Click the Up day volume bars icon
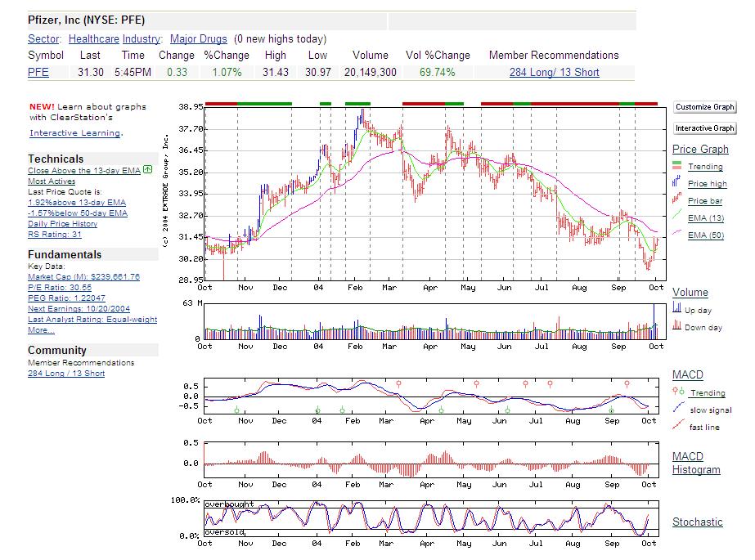 (678, 307)
